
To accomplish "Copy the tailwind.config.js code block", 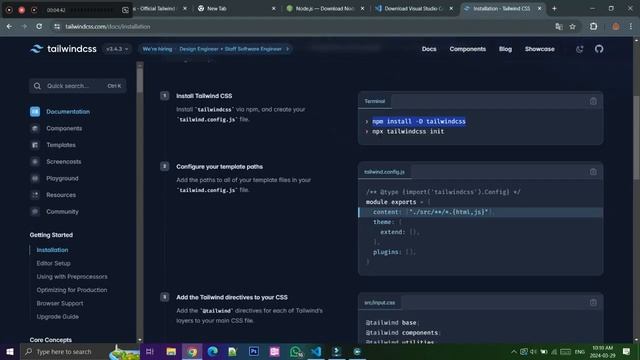I will [x=593, y=172].
